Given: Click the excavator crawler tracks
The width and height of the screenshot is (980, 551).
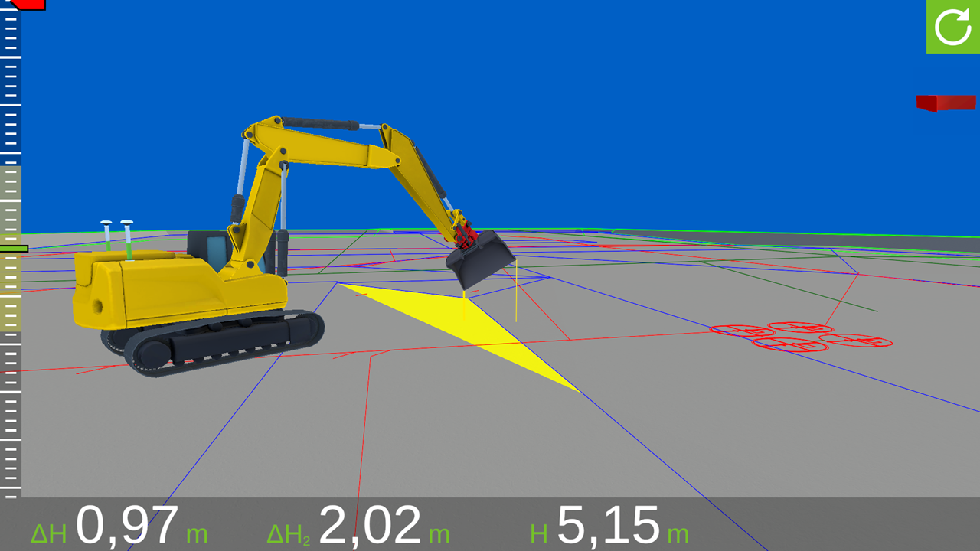Looking at the screenshot, I should [x=214, y=342].
